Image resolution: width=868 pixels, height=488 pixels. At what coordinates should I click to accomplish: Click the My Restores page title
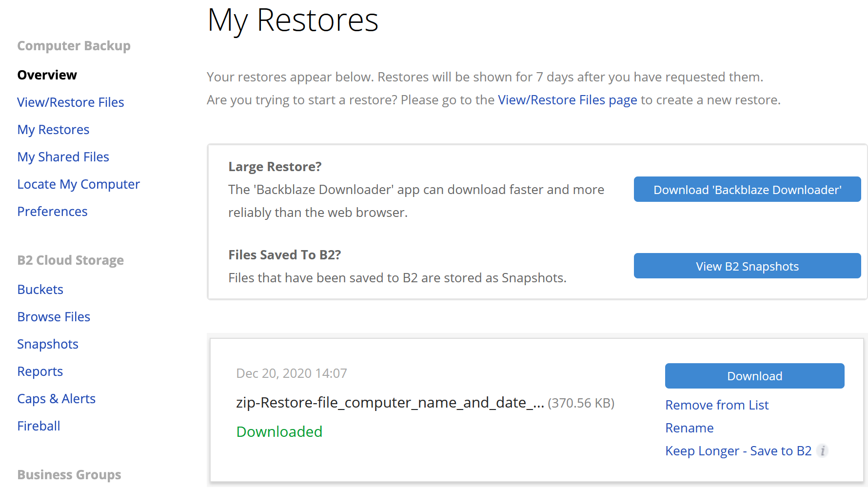coord(293,20)
